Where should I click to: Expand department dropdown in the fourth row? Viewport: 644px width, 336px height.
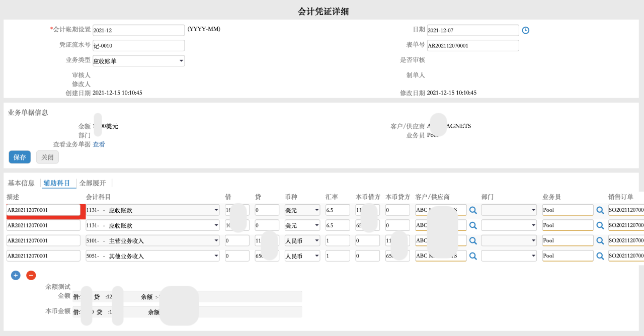509,256
